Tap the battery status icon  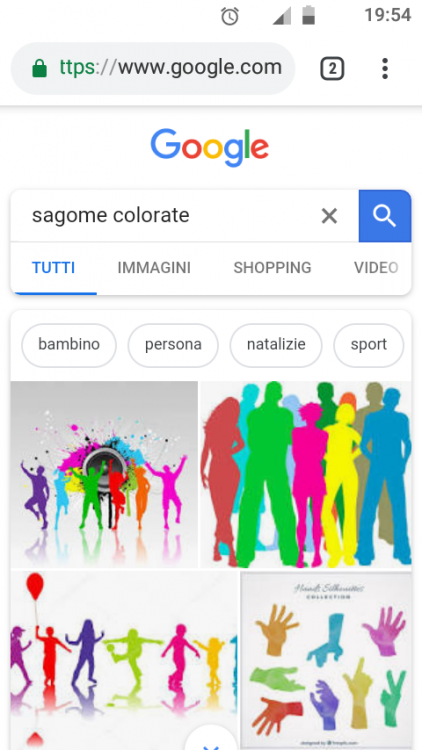tap(309, 15)
